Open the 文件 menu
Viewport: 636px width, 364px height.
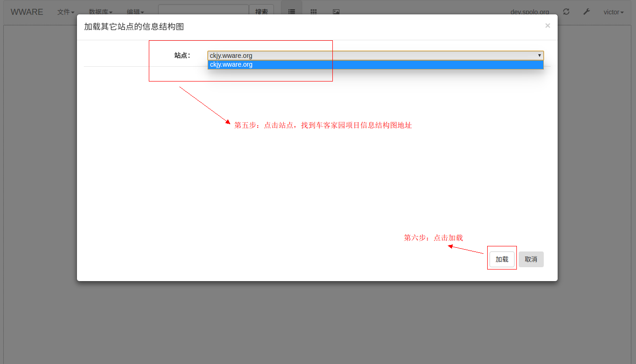point(65,12)
